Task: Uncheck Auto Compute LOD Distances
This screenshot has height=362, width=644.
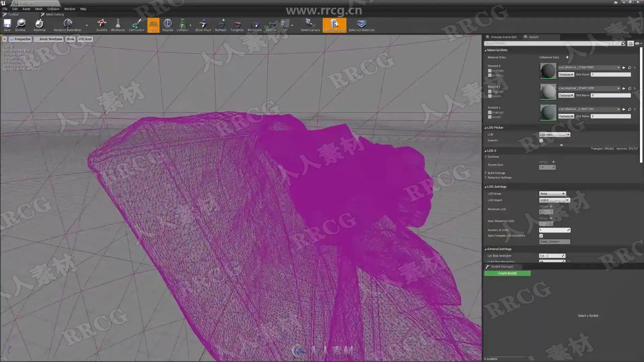Action: click(541, 236)
